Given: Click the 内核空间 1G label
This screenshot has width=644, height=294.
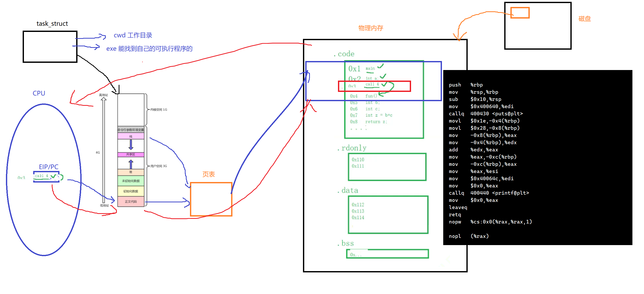Looking at the screenshot, I should point(159,110).
